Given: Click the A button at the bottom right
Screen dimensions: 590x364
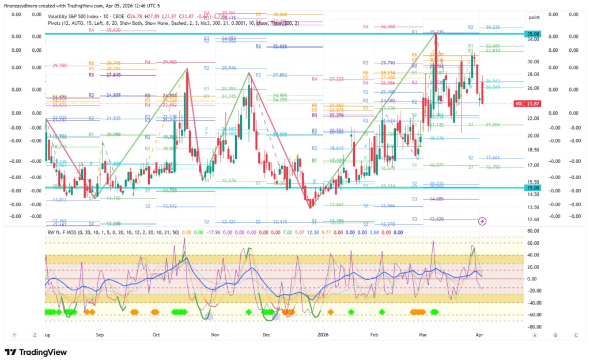Looking at the screenshot, I should tap(535, 335).
